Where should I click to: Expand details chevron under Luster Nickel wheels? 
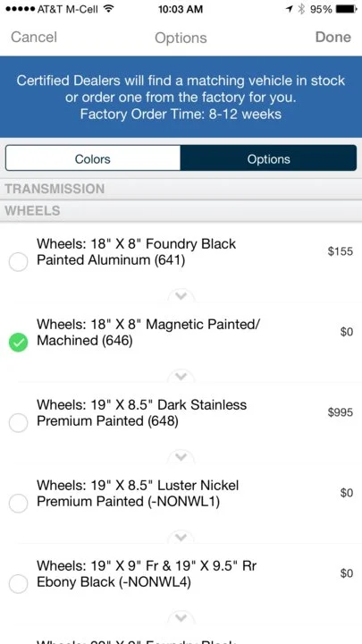tap(181, 537)
